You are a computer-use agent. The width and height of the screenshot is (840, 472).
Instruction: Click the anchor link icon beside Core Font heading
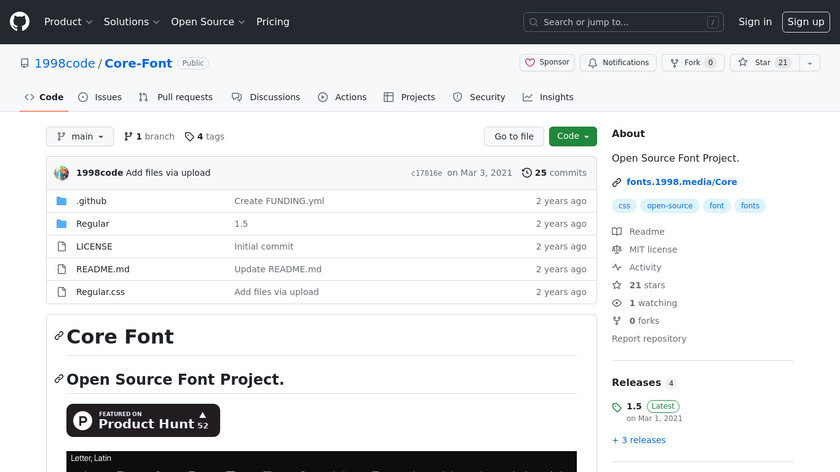[x=59, y=337]
